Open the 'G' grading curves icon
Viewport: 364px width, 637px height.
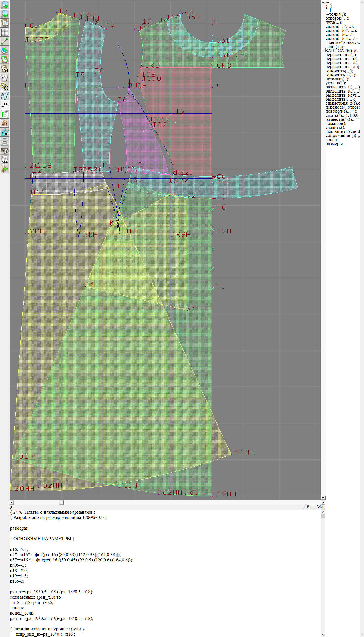click(5, 87)
